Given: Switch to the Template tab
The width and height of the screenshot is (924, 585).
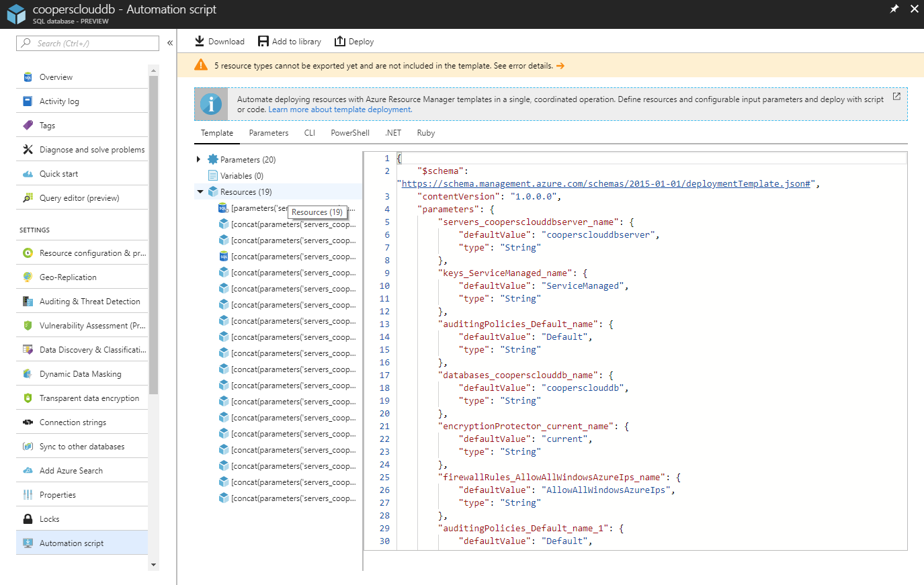Looking at the screenshot, I should 217,133.
